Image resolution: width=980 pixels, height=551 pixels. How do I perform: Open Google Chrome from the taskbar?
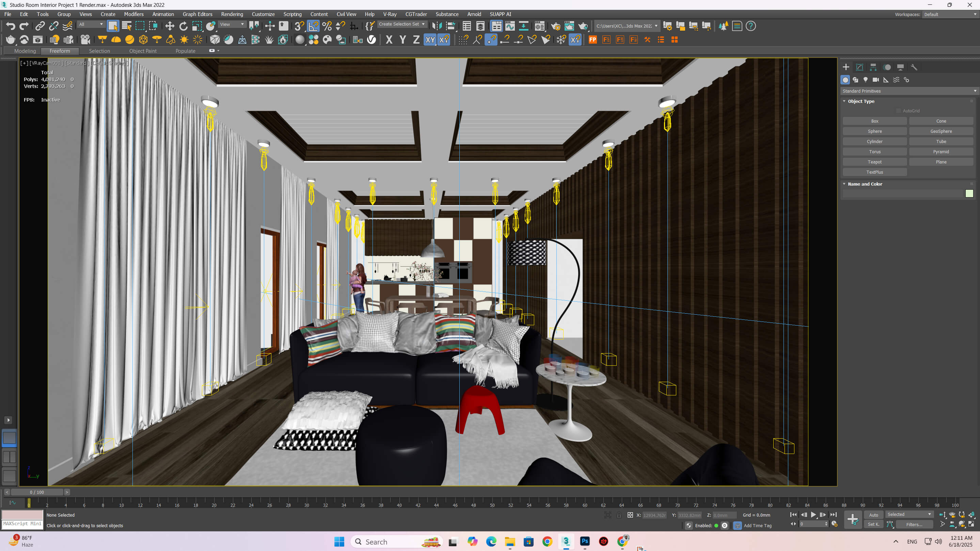click(x=548, y=541)
